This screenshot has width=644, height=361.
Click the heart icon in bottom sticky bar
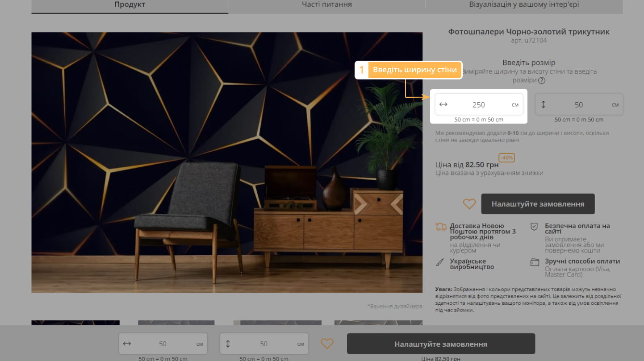[x=327, y=344]
